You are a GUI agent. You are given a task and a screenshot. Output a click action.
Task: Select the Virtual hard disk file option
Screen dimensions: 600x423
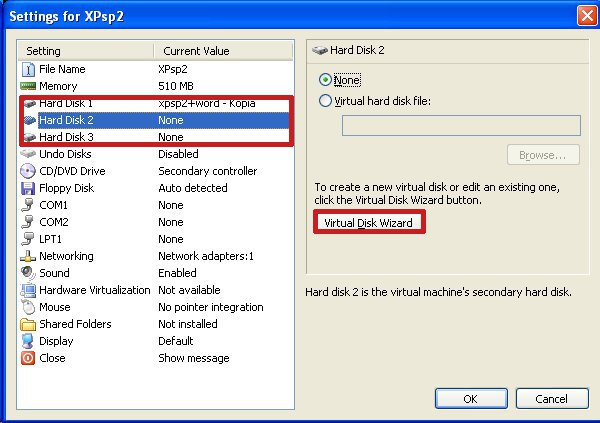point(325,101)
